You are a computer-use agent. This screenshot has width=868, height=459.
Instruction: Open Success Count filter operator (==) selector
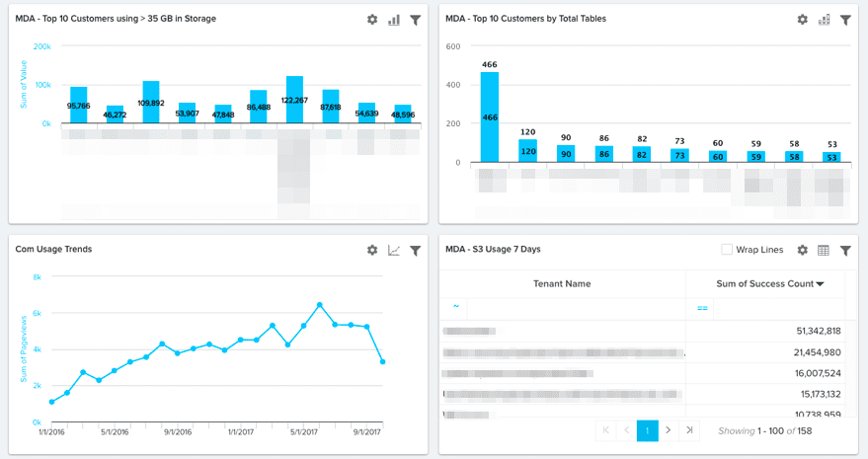[x=702, y=308]
